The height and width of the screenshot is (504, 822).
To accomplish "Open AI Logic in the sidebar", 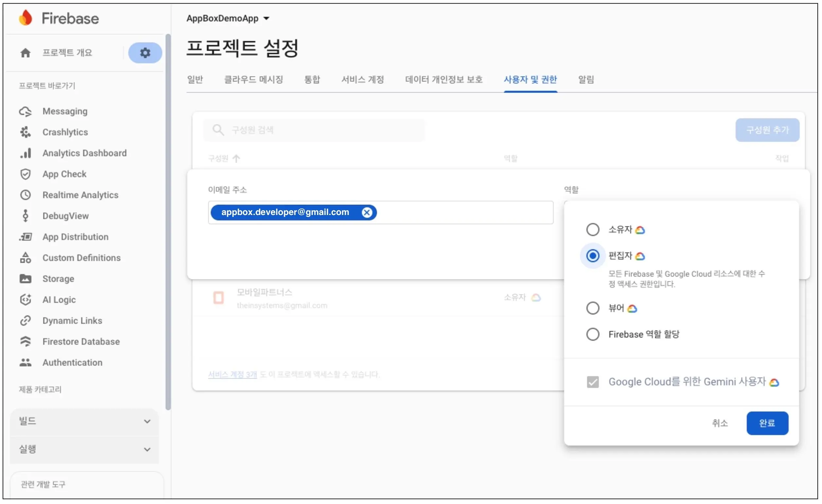I will [59, 300].
